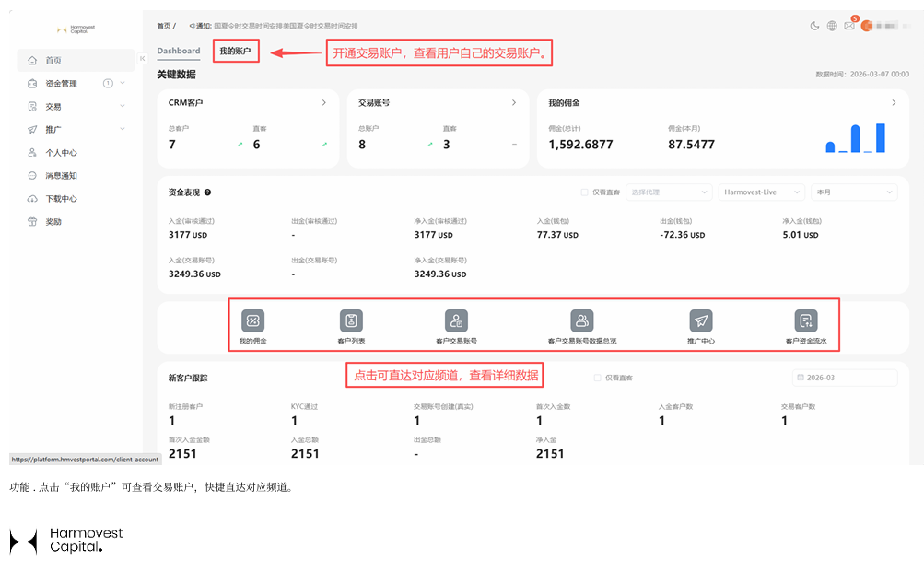
Task: Open CRM客户 card arrow
Action: [324, 102]
